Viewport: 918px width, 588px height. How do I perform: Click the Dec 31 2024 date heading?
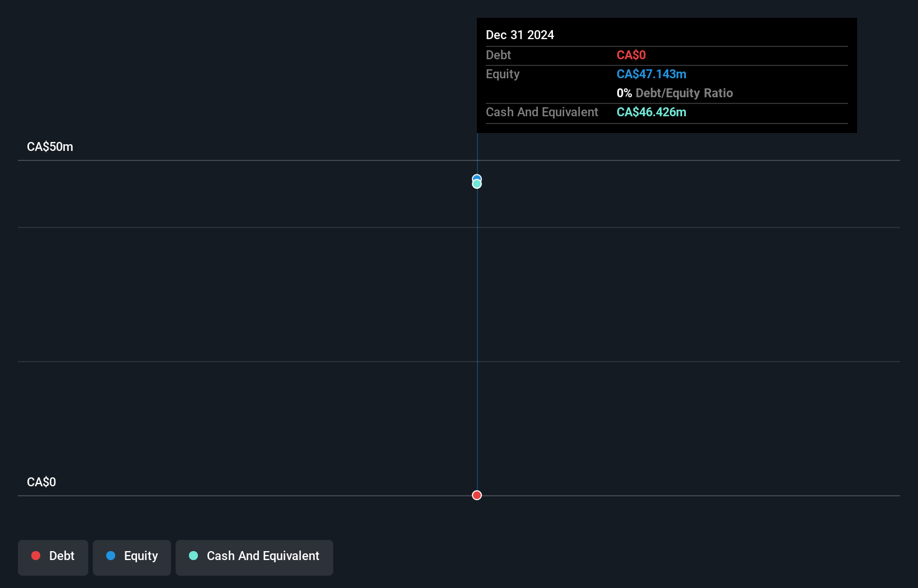tap(520, 35)
